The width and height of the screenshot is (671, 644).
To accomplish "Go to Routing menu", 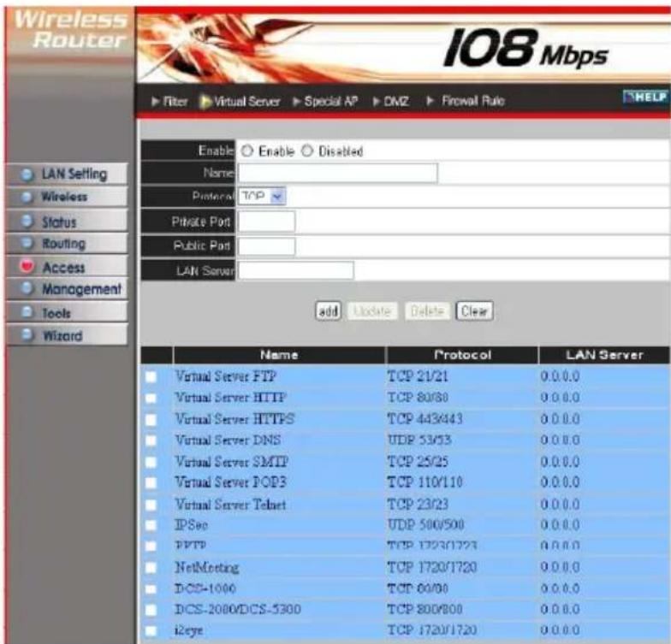I will click(67, 243).
